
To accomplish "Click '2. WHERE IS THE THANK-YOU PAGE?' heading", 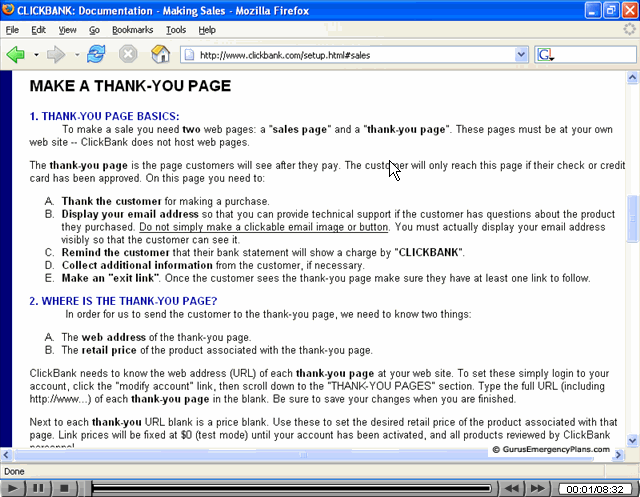I will 123,301.
